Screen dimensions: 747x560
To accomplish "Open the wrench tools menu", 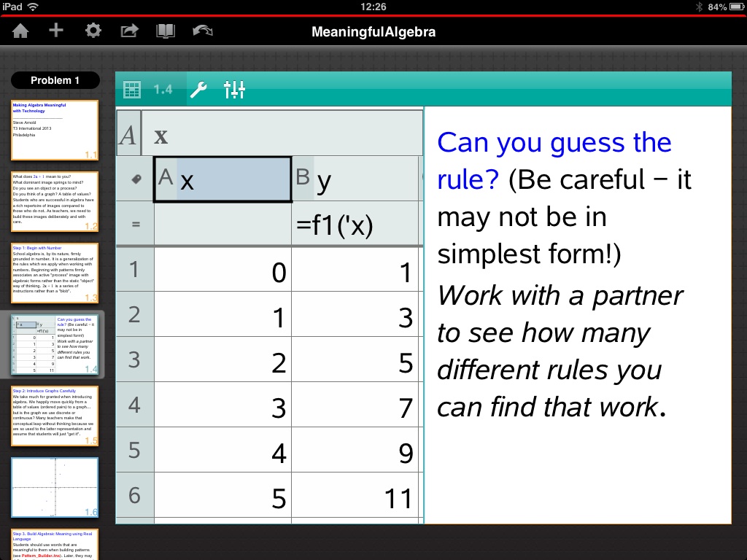I will point(198,90).
